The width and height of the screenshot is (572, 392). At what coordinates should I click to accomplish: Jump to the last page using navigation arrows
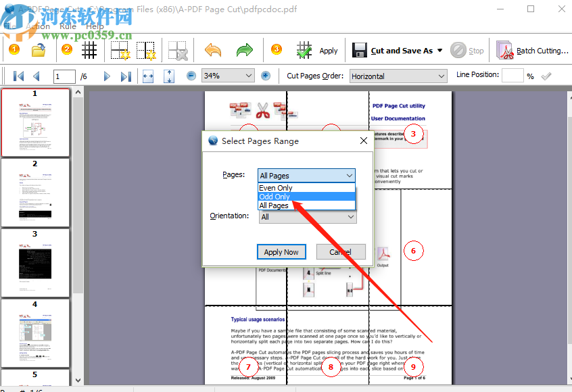click(x=126, y=76)
